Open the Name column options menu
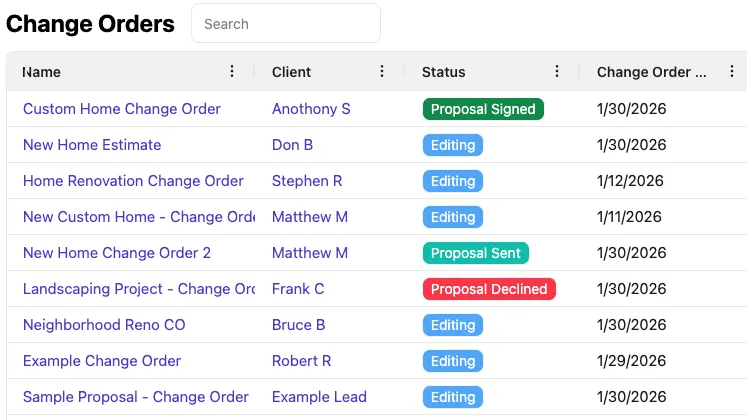 [x=232, y=72]
